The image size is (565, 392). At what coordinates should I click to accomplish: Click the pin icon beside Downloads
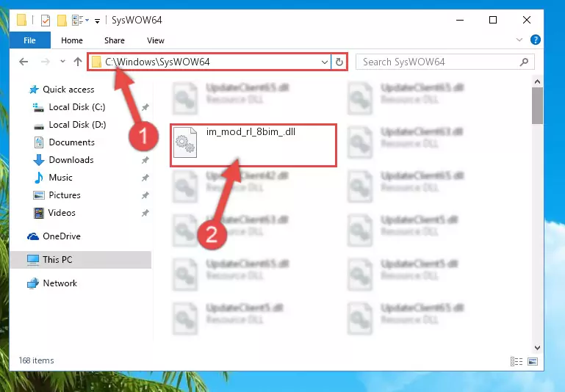pos(145,160)
